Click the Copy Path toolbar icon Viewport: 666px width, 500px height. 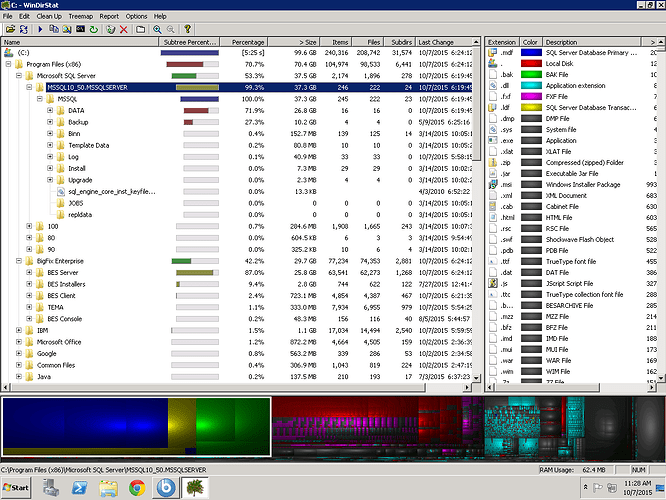point(54,29)
